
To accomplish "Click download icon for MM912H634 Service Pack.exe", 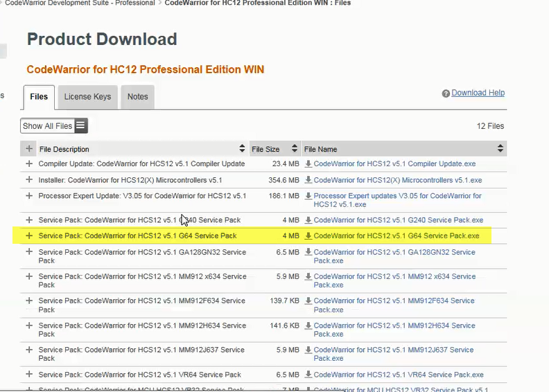I will coord(308,326).
